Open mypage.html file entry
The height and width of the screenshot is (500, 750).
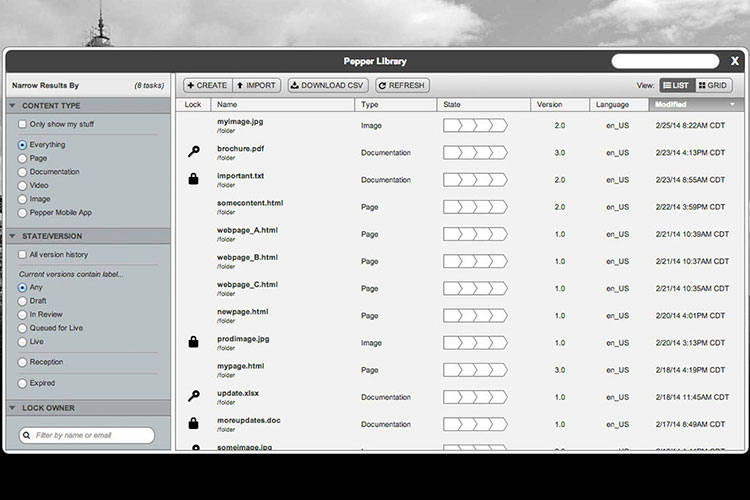point(241,366)
